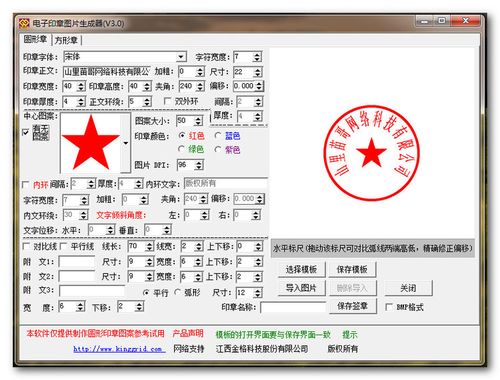Adjust the 下移 spinner
This screenshot has height=380, width=500.
(x=139, y=307)
